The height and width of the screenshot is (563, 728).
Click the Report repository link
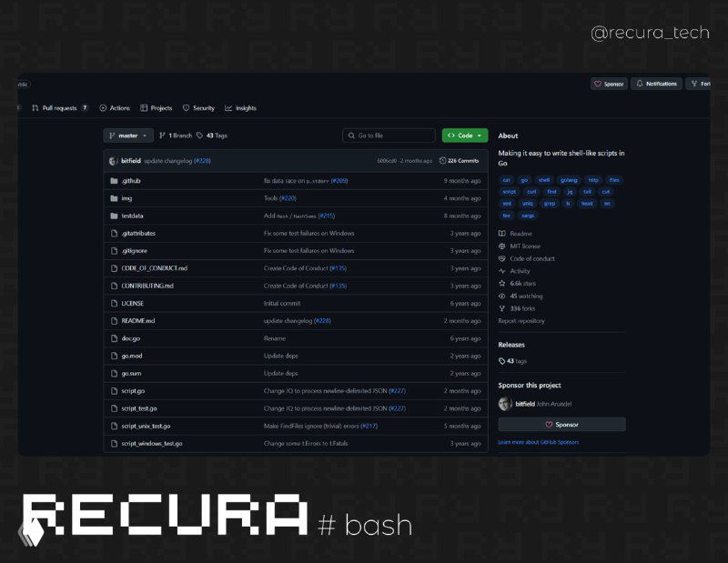[x=521, y=319]
